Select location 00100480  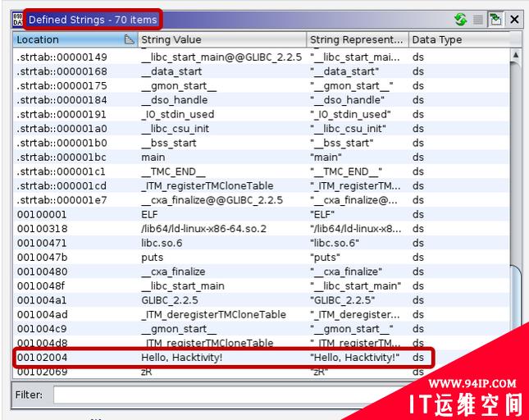(42, 272)
